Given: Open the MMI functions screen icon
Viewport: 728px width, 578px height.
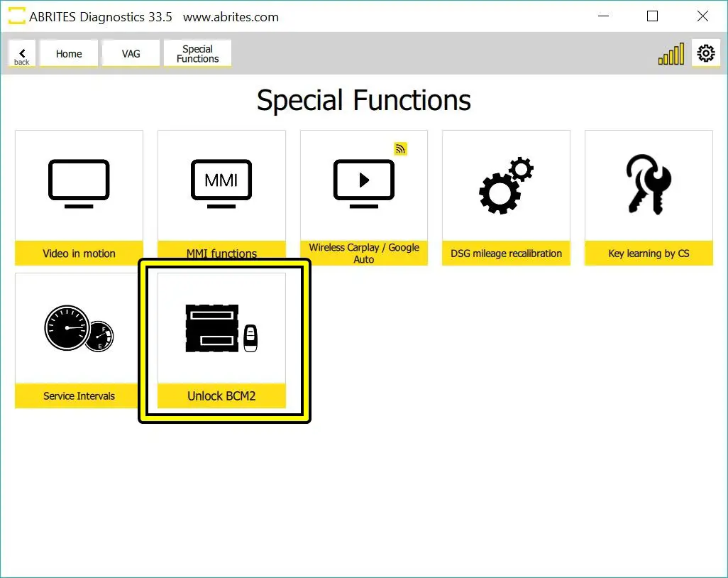Looking at the screenshot, I should [221, 184].
